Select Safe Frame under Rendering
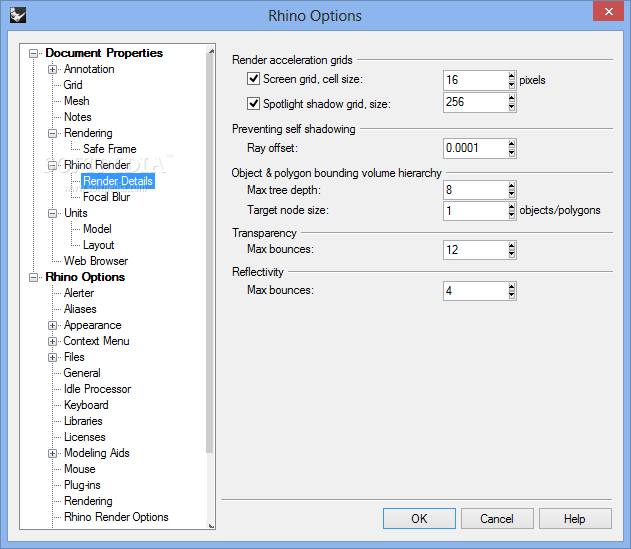 pos(109,149)
